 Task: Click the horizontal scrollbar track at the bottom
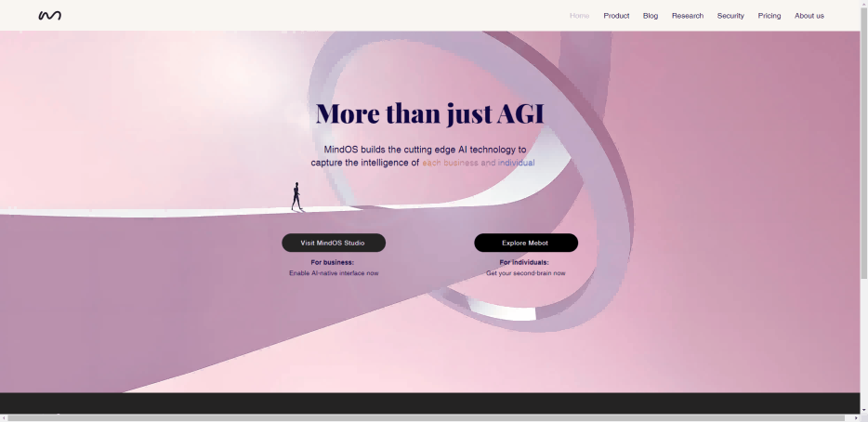coord(427,417)
